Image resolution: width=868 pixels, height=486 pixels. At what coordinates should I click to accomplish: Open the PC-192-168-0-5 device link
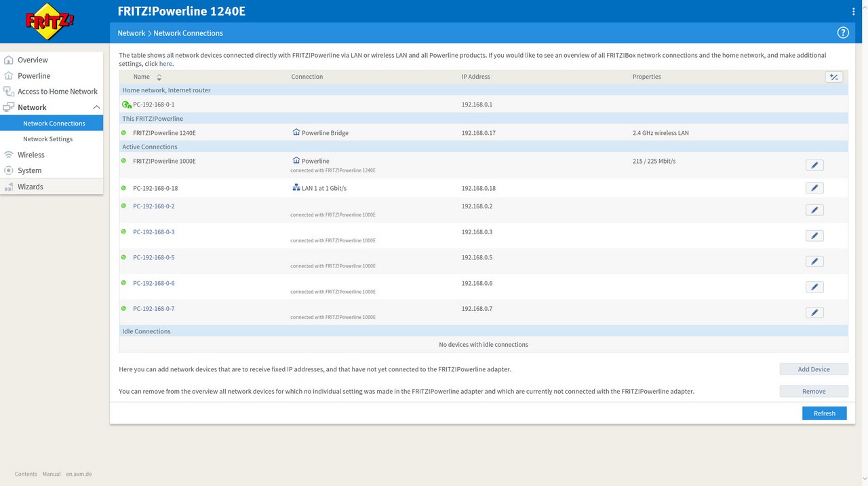pyautogui.click(x=154, y=257)
